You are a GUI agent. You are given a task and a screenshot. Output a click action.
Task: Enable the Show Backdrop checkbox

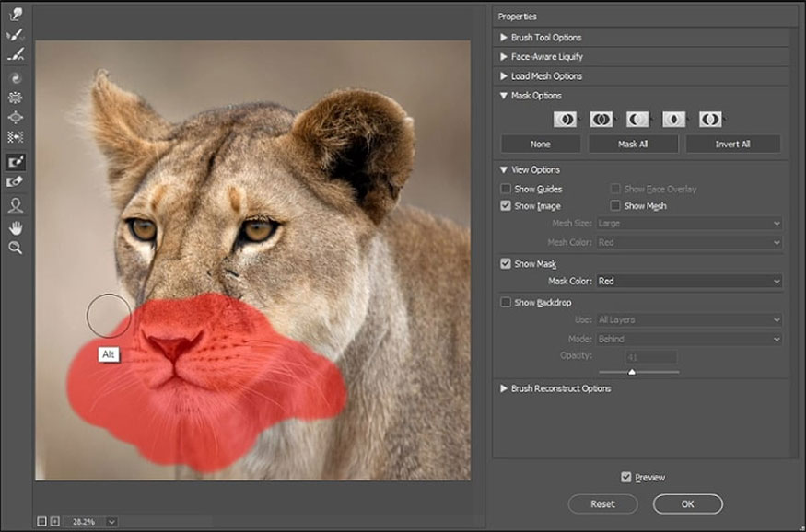coord(506,302)
